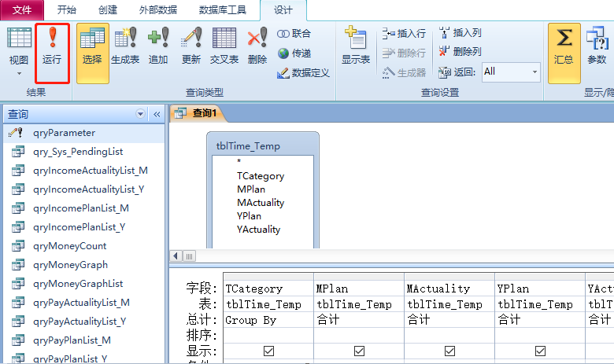Toggle the Totals (汇总) sigma button
614x364 pixels.
coord(564,53)
